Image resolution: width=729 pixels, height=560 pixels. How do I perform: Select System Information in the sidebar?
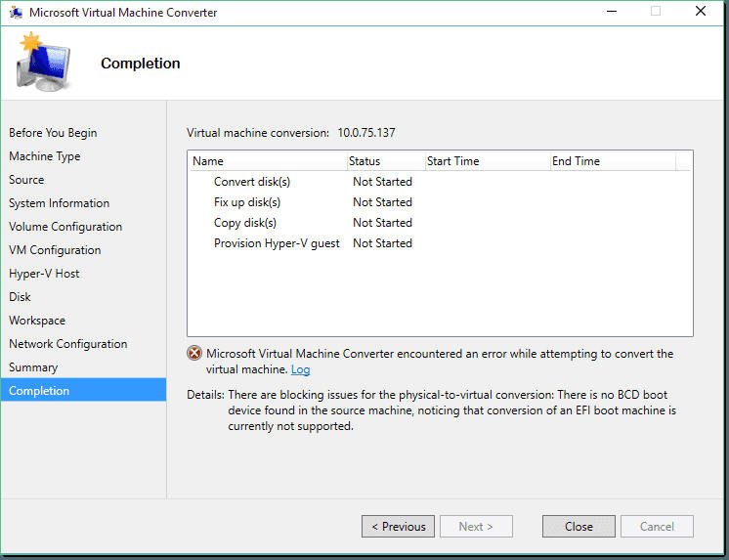point(59,203)
